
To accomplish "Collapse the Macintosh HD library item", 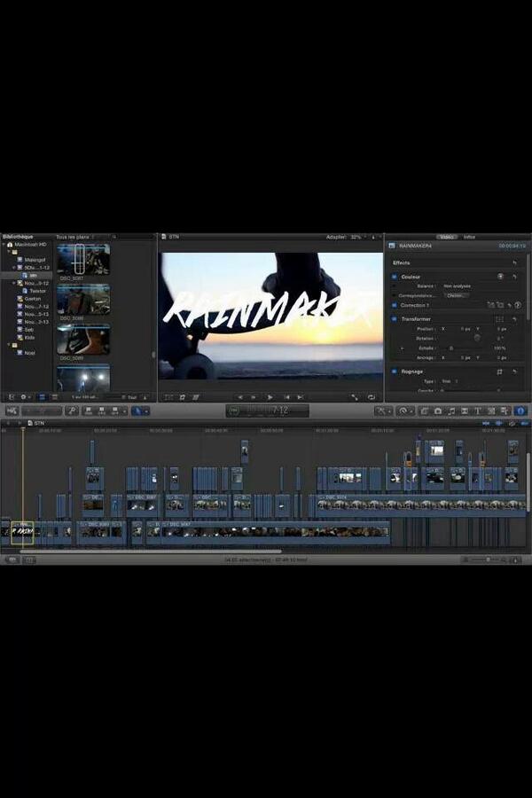I will tap(4, 245).
